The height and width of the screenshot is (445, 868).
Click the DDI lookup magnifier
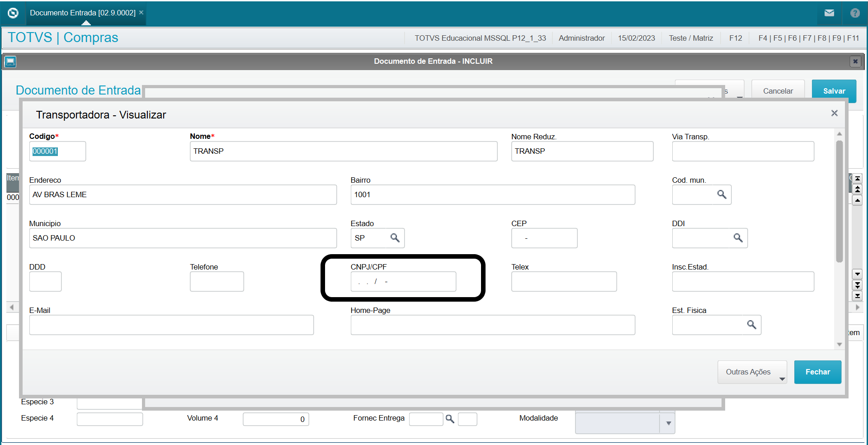click(x=738, y=238)
